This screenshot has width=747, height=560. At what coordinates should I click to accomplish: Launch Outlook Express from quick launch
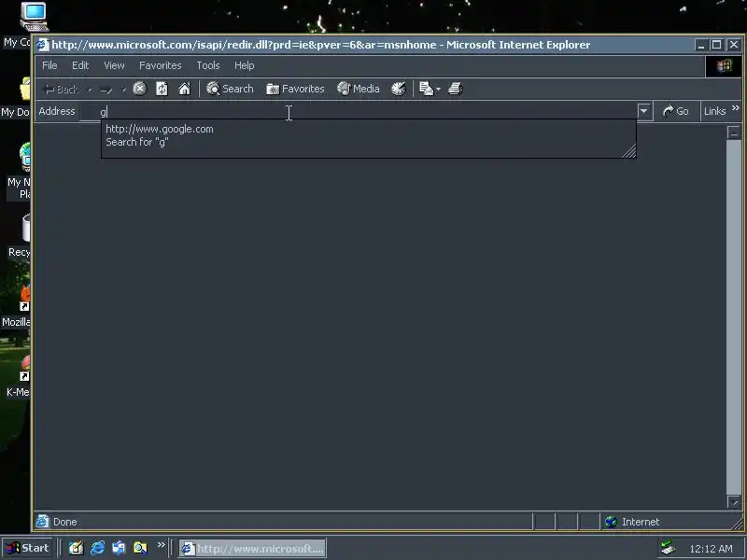point(119,548)
